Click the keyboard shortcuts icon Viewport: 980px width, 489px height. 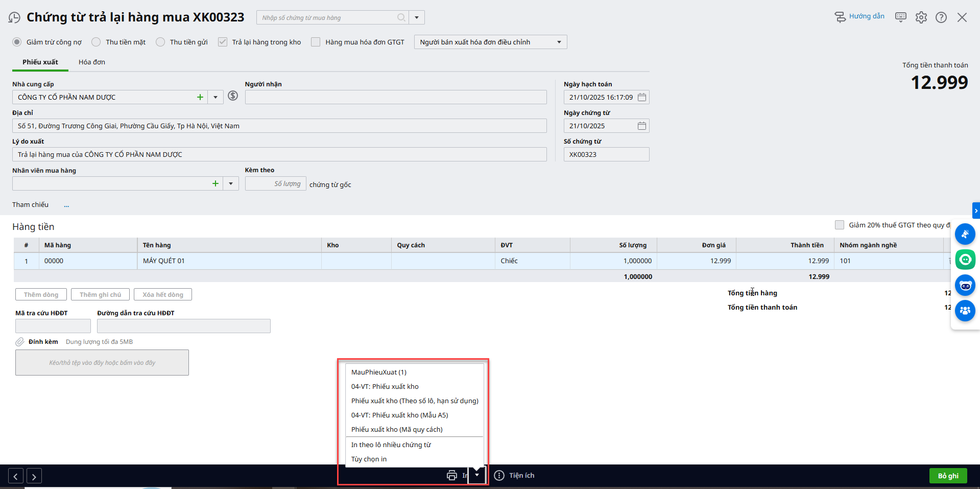(x=901, y=17)
